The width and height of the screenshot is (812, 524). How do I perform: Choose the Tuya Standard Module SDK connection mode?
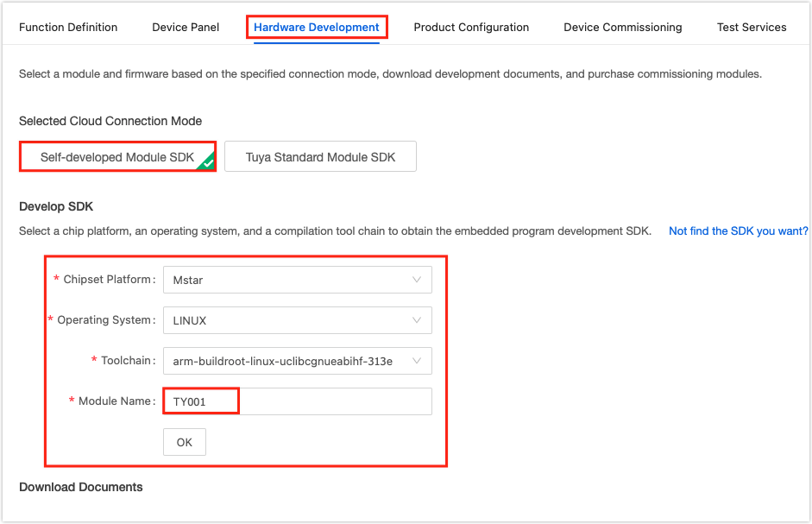pyautogui.click(x=320, y=156)
